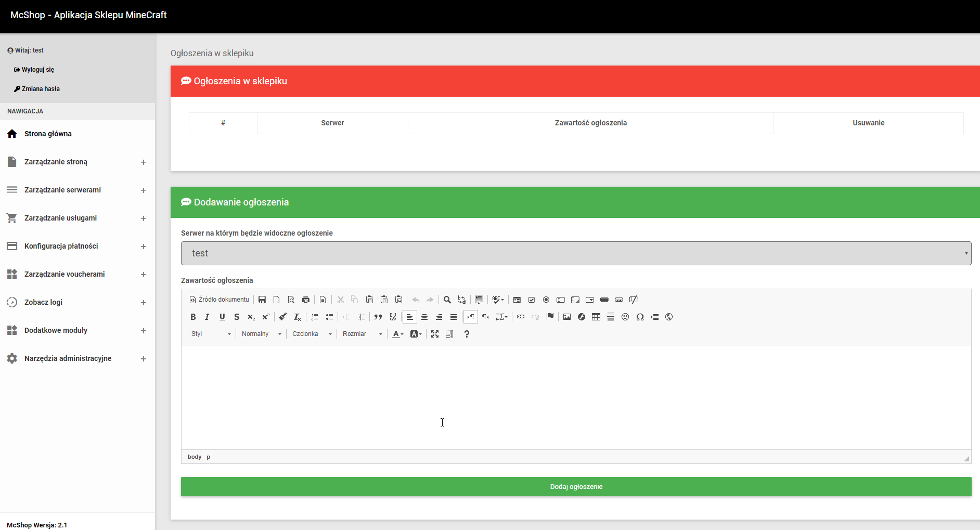The width and height of the screenshot is (980, 530).
Task: Open the server selection dropdown showing test
Action: pyautogui.click(x=576, y=253)
